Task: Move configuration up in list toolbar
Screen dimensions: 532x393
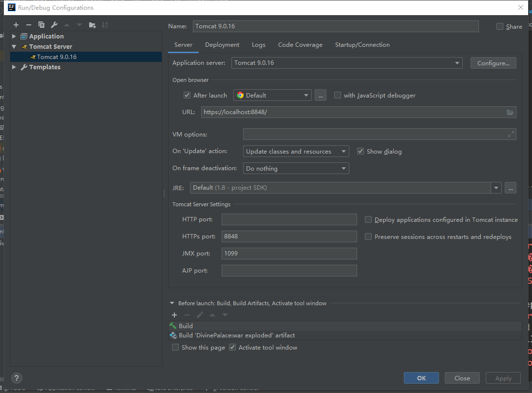Action: [67, 25]
